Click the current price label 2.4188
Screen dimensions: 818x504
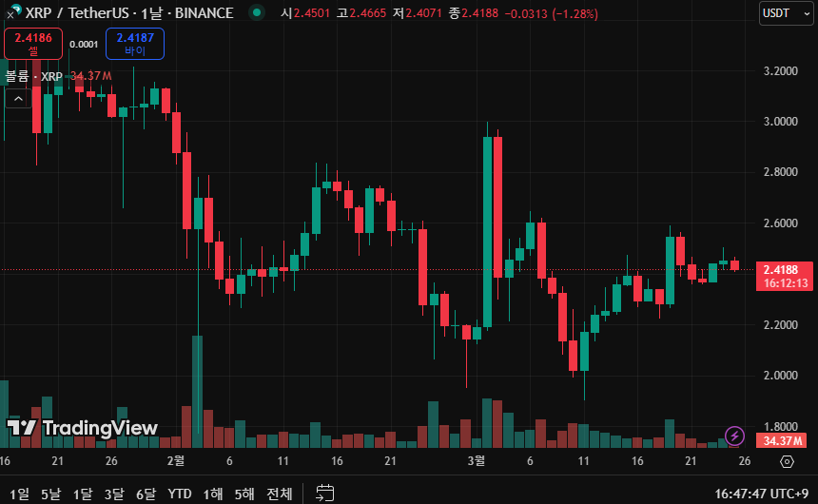pos(784,276)
